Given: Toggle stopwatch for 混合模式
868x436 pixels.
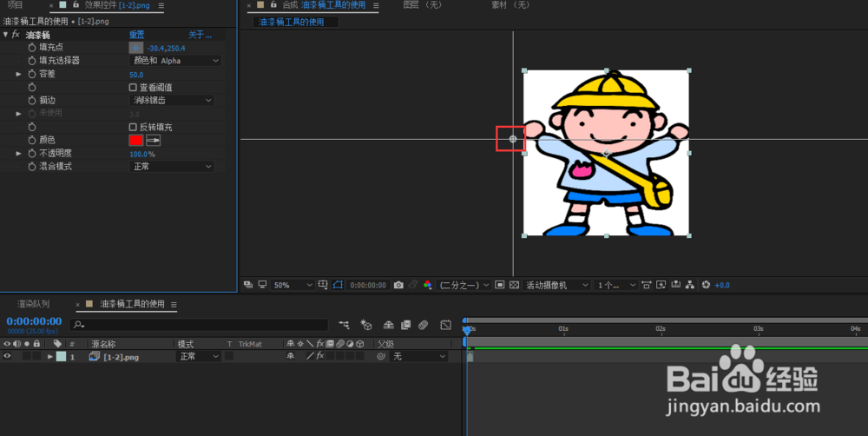Looking at the screenshot, I should click(31, 167).
